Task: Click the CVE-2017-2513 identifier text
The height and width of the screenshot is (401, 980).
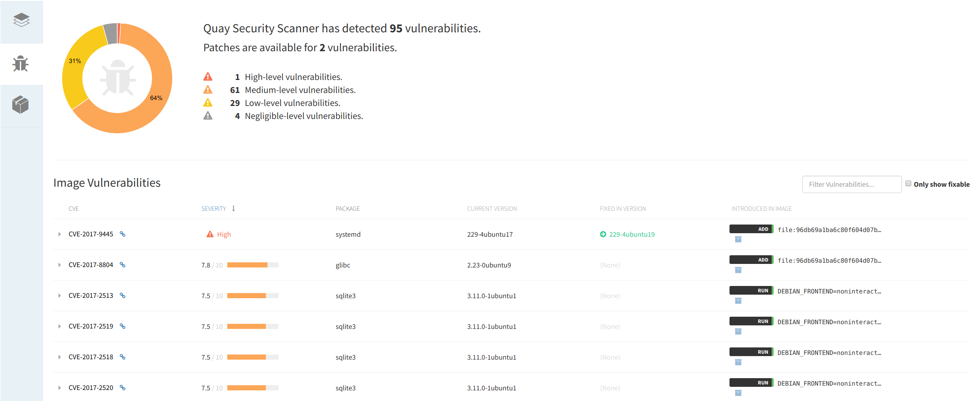Action: [x=91, y=295]
